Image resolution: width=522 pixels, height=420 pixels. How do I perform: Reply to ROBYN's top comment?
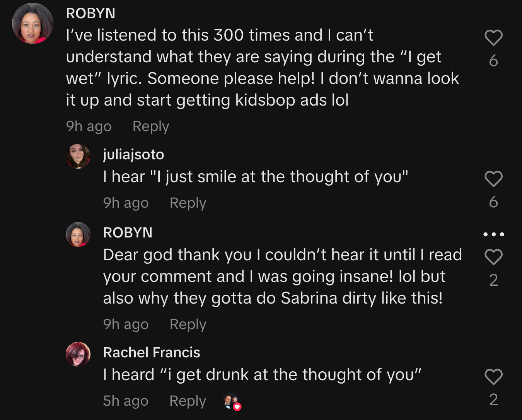pos(151,126)
